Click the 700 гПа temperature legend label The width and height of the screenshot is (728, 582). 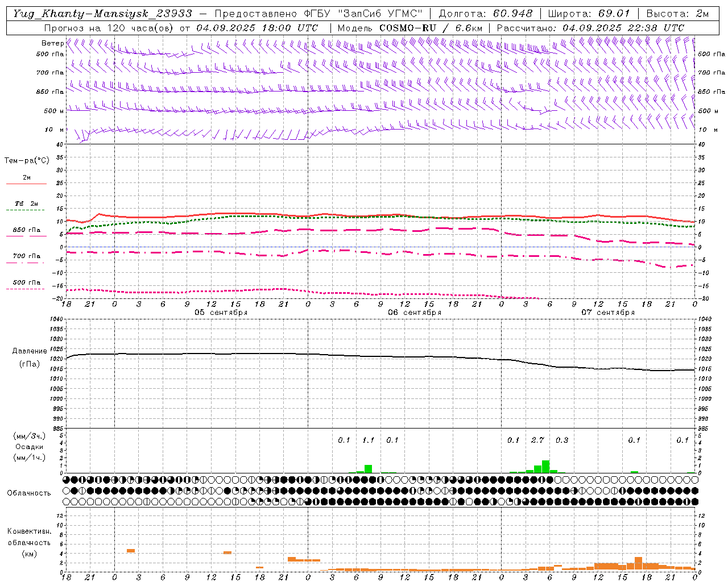[26, 256]
